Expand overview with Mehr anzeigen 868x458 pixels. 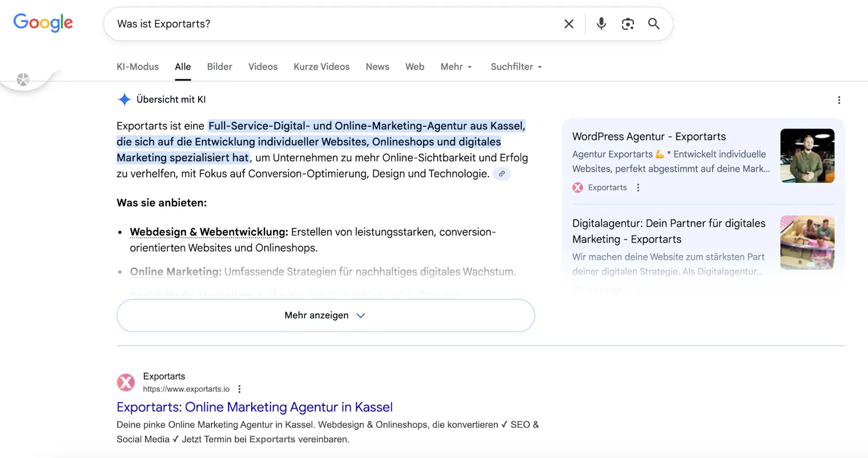325,316
